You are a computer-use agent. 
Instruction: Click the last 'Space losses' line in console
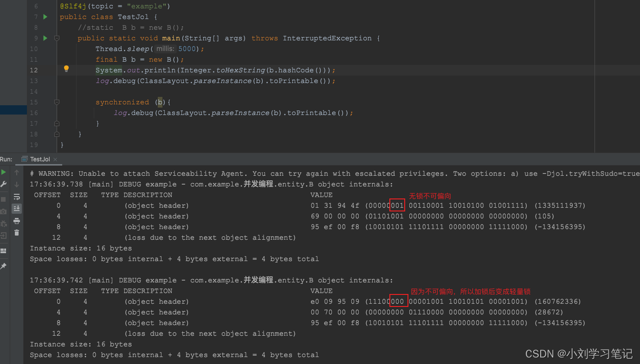(x=175, y=355)
